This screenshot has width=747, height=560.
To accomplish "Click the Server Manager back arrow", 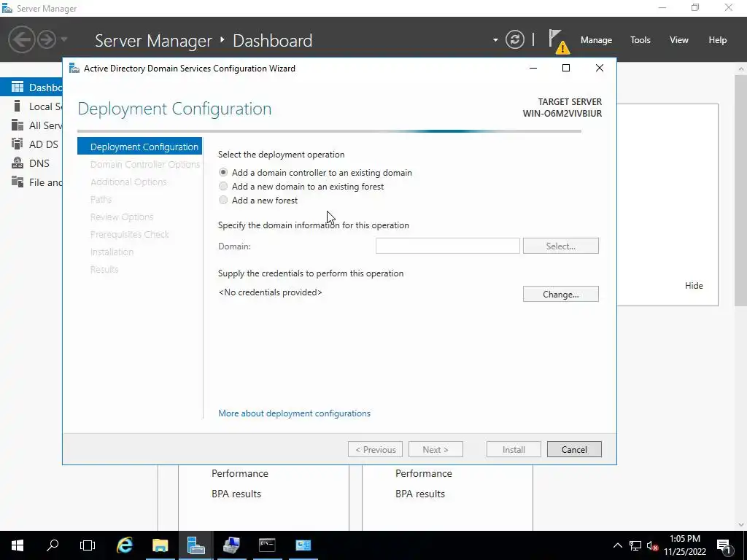I will [21, 39].
